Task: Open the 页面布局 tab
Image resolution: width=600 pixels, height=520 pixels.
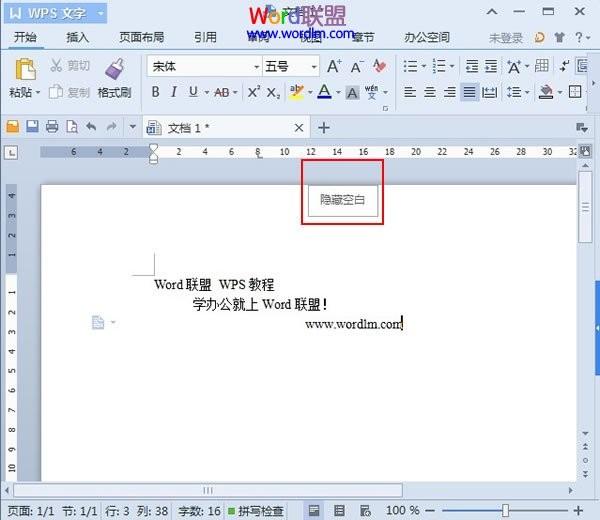Action: point(142,37)
